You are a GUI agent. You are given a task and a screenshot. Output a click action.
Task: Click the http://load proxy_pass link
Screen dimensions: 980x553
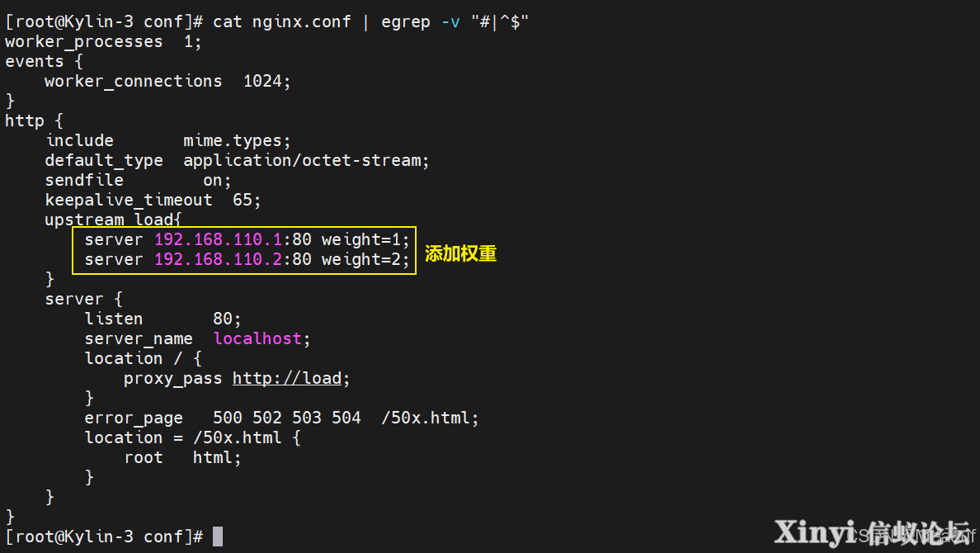tap(288, 379)
